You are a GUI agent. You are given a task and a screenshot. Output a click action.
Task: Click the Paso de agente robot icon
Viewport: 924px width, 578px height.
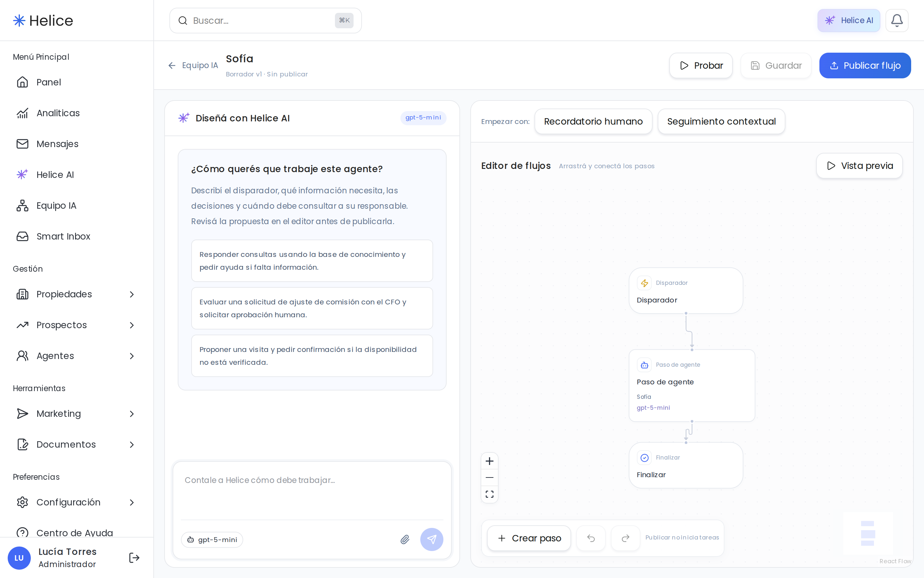coord(644,365)
